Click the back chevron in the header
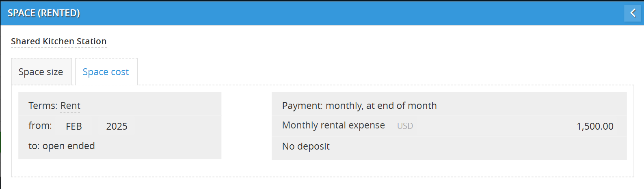The height and width of the screenshot is (189, 644). (632, 13)
